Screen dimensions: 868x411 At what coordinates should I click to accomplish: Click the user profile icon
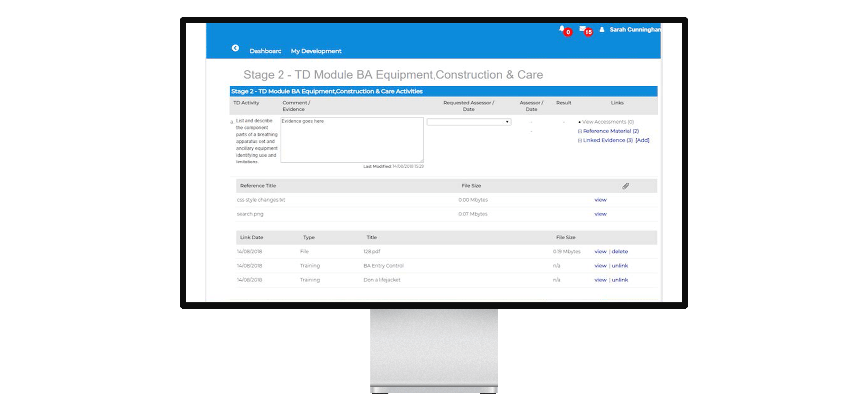[x=602, y=30]
